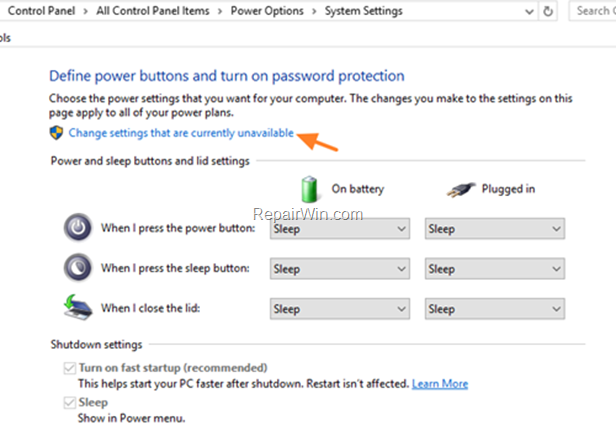Click the sleep button moon icon

point(78,268)
